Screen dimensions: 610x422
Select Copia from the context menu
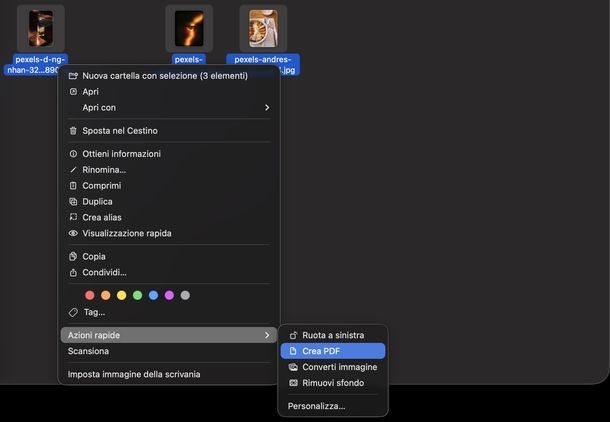coord(169,256)
